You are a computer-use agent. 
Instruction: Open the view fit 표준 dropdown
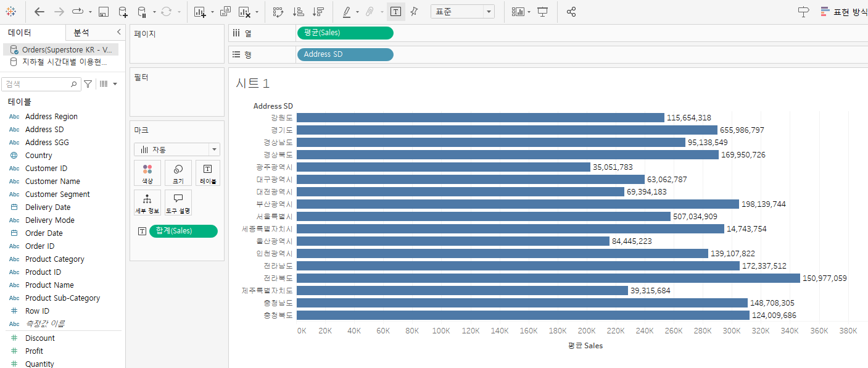point(463,12)
